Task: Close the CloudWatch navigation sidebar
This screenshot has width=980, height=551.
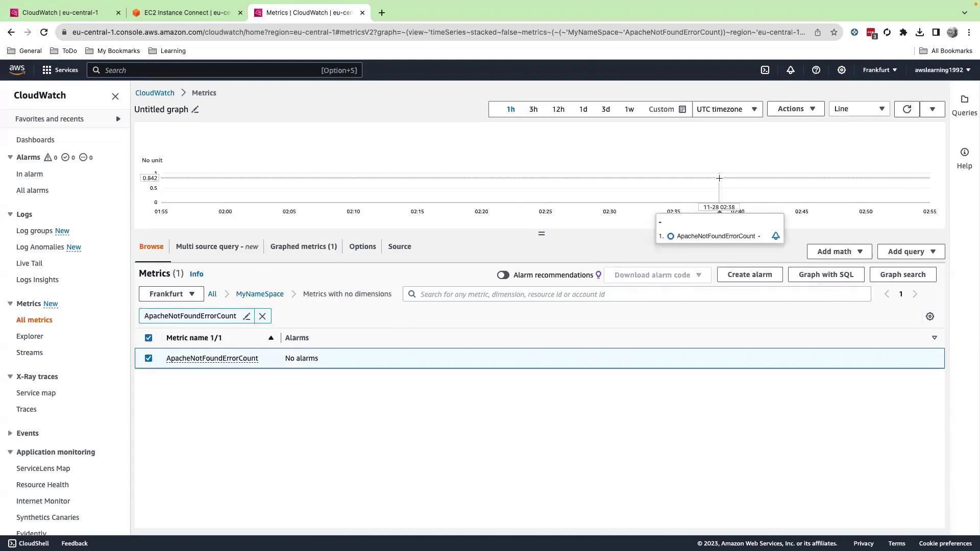Action: click(x=115, y=96)
